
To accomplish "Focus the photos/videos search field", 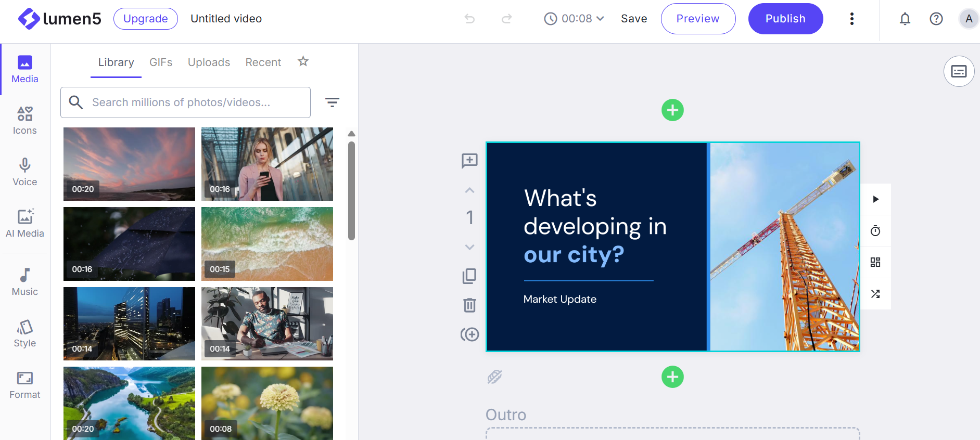I will [185, 102].
